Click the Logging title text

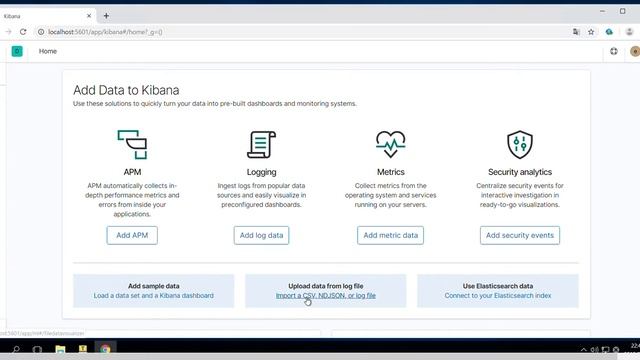point(261,172)
